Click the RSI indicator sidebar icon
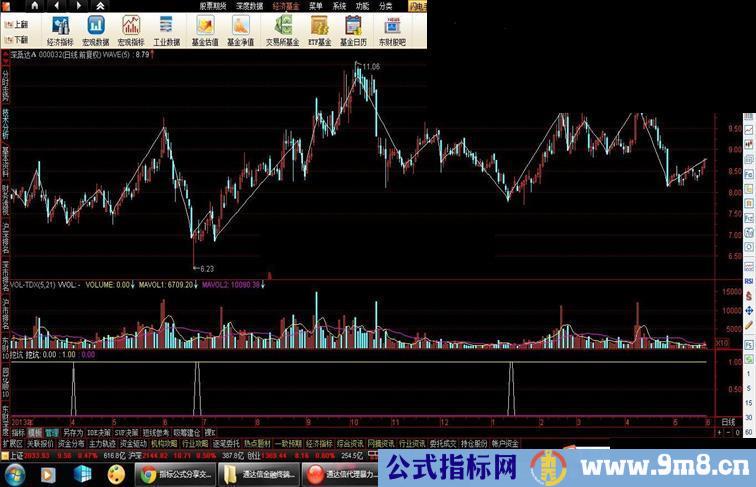 point(748,282)
